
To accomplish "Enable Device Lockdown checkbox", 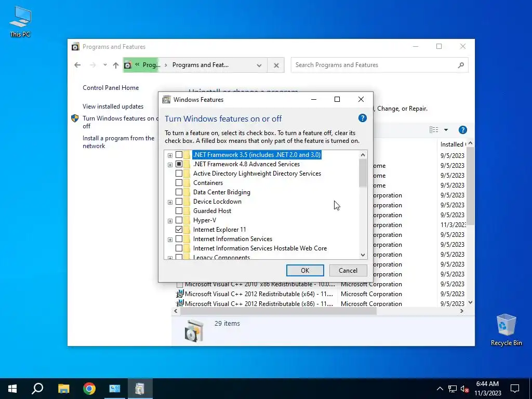I will [179, 202].
